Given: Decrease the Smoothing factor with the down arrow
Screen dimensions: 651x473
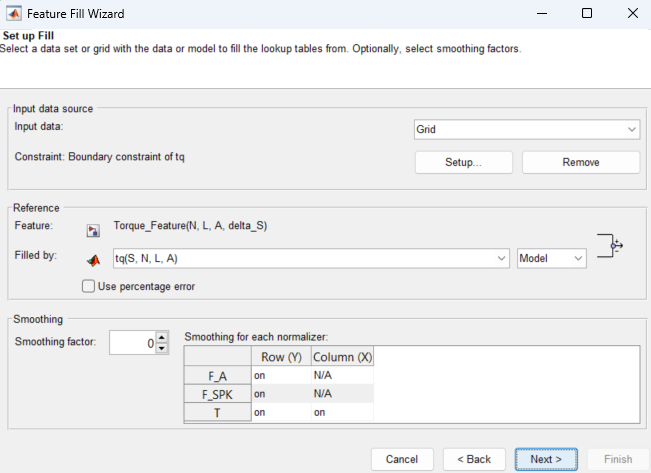Looking at the screenshot, I should click(x=162, y=348).
